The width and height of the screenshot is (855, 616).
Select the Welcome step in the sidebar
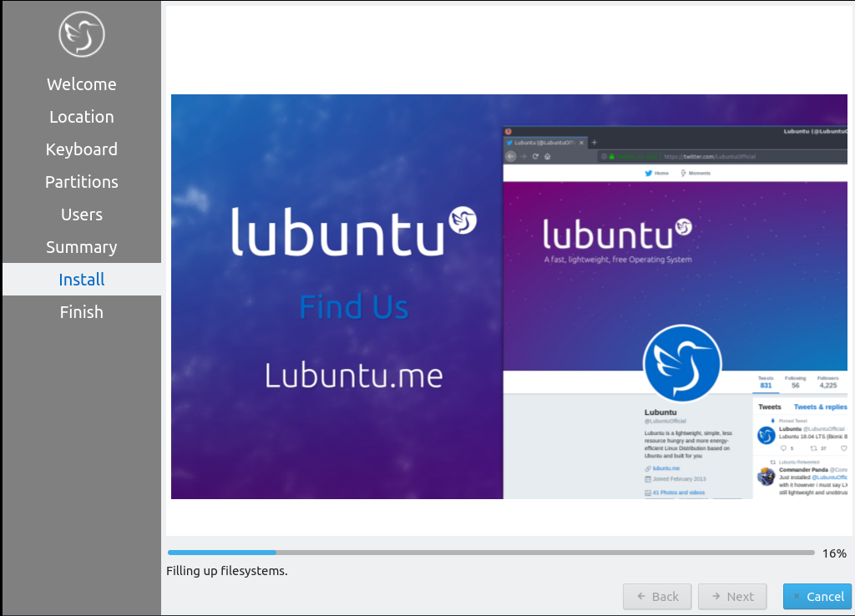click(x=81, y=84)
